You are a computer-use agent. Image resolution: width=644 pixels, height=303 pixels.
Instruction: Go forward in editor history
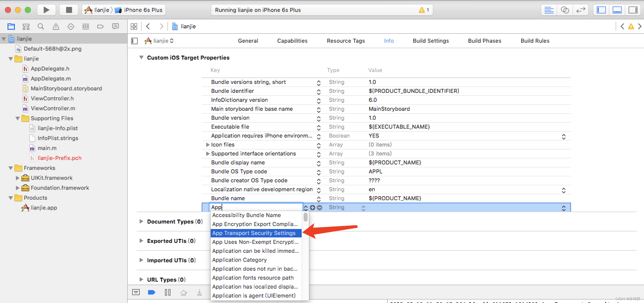point(161,26)
